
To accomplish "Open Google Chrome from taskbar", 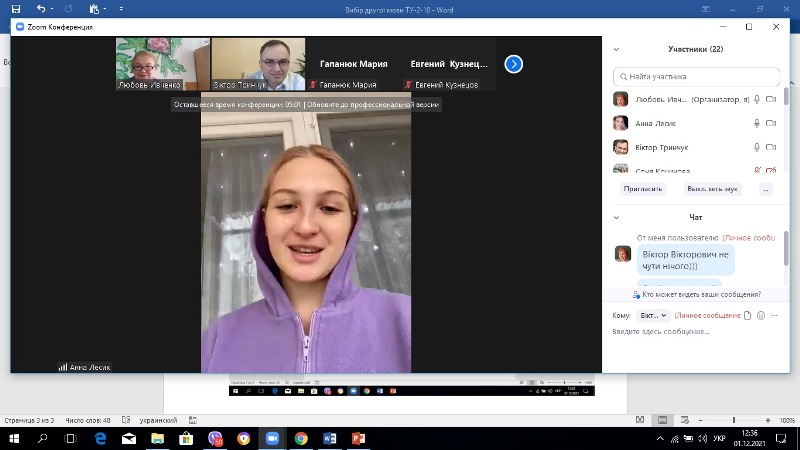I will (301, 439).
